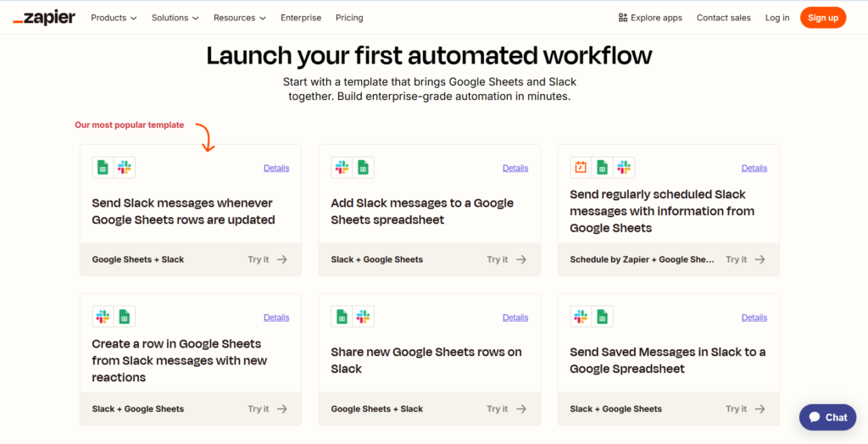Click Google Sheets icon on scheduled Slack messages card
The height and width of the screenshot is (444, 868).
point(603,167)
